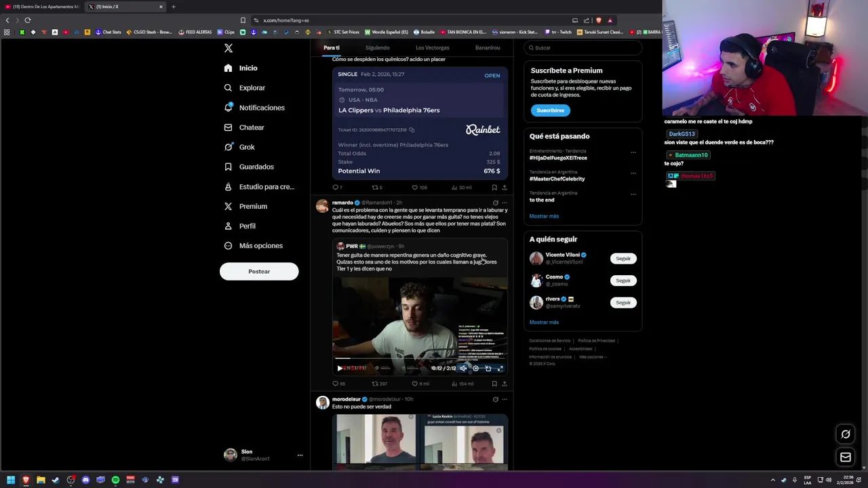Open Chatear messages section
The image size is (868, 488).
point(244,127)
